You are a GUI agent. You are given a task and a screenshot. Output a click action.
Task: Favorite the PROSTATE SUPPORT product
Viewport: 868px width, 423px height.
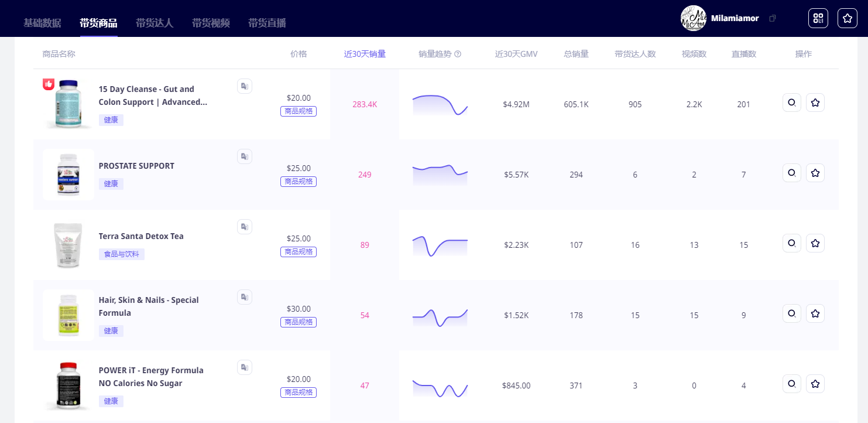[x=815, y=173]
